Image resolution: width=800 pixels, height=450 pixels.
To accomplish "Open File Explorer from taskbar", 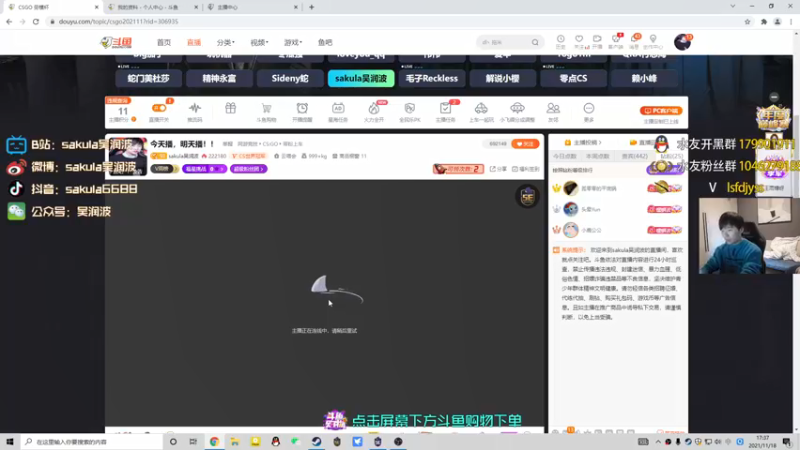I will [235, 442].
